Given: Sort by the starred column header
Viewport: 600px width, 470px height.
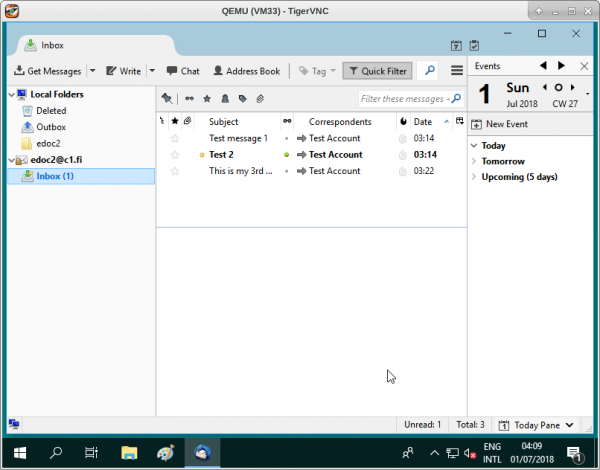Looking at the screenshot, I should click(175, 121).
